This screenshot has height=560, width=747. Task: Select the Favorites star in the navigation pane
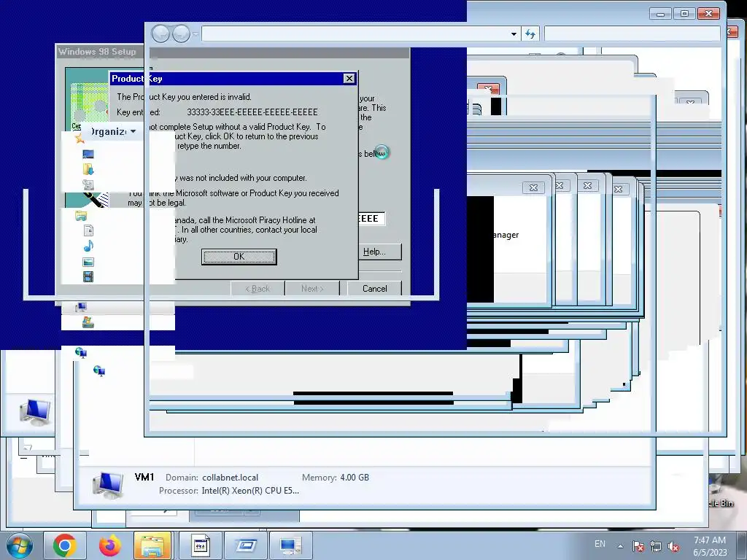coord(80,139)
